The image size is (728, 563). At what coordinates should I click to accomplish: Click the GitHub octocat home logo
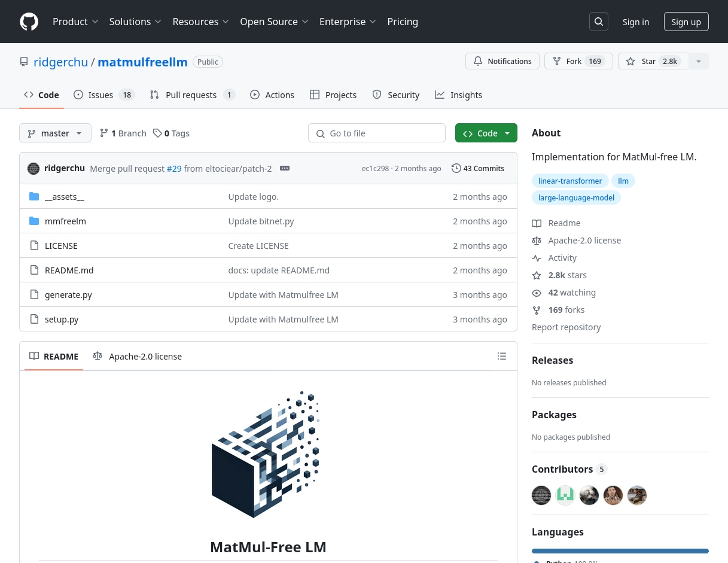click(x=29, y=22)
